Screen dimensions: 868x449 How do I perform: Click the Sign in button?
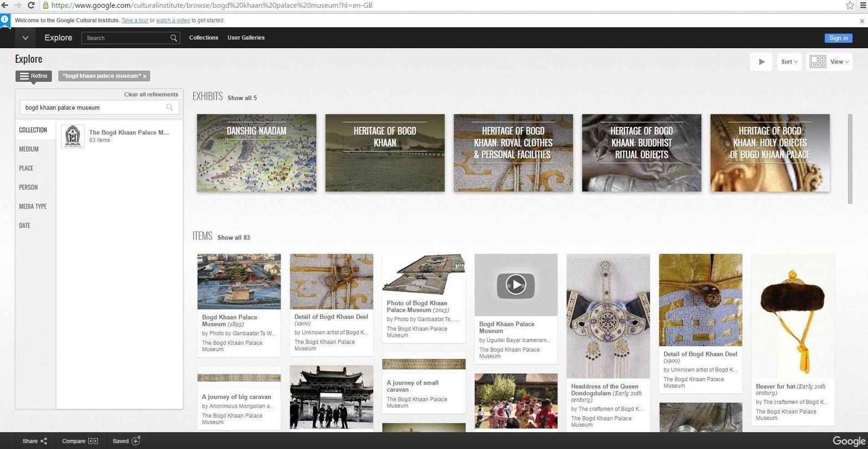click(838, 38)
